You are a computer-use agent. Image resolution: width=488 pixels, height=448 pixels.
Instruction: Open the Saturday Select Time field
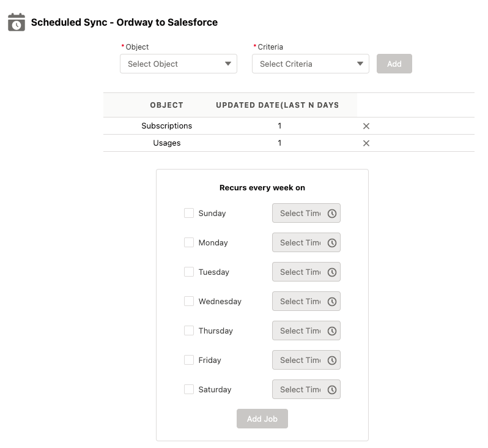click(x=306, y=389)
